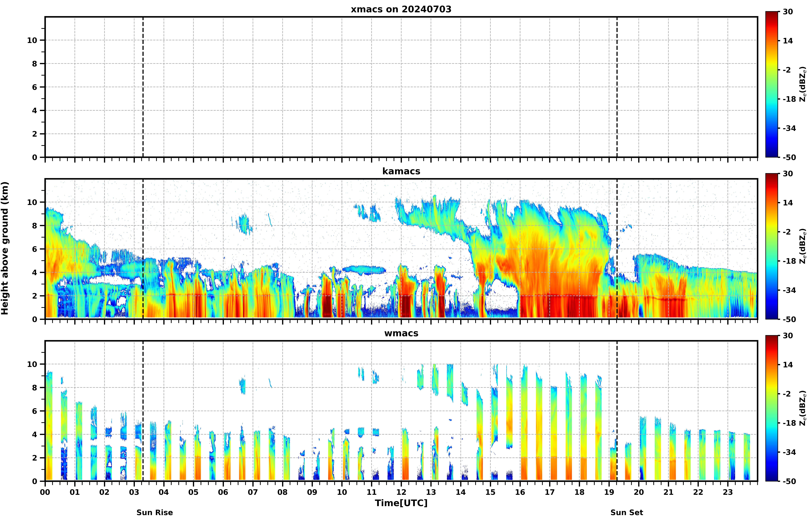Click the 'kamacs' panel title
Image resolution: width=812 pixels, height=522 pixels.
[401, 171]
